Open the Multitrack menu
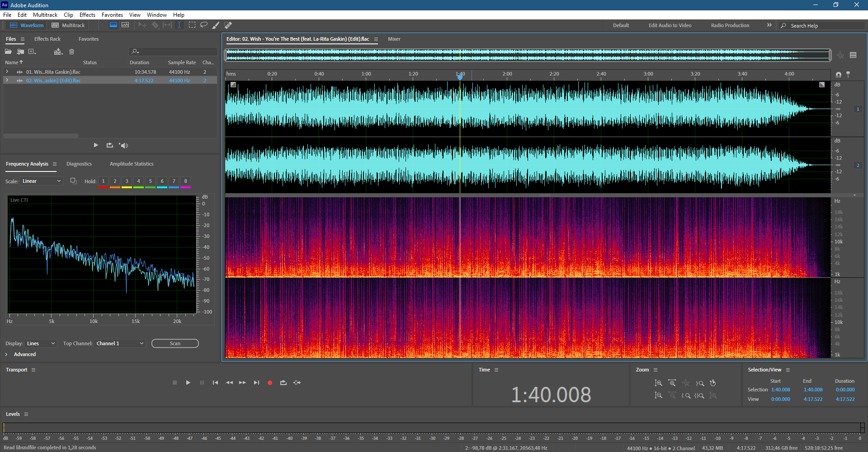 45,15
